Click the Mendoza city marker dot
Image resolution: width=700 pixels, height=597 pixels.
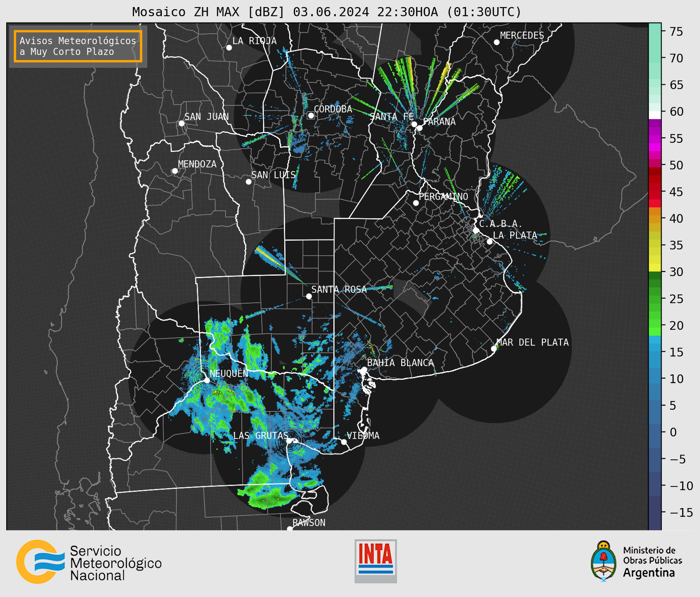tap(175, 171)
